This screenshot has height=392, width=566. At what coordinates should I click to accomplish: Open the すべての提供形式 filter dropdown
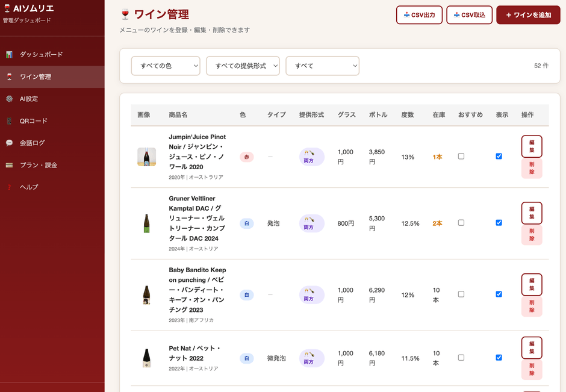243,66
